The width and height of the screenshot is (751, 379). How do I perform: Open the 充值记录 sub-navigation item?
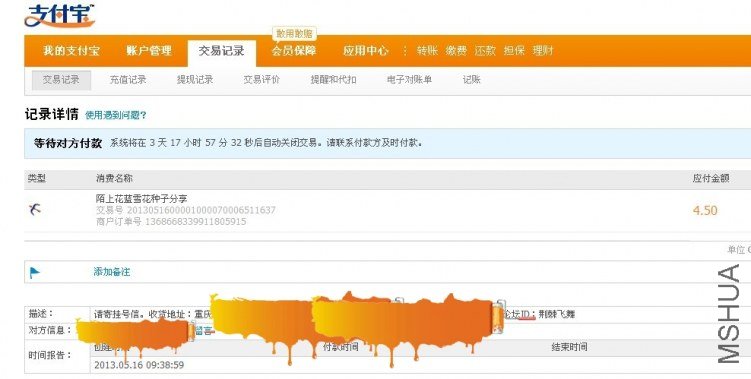click(x=128, y=80)
